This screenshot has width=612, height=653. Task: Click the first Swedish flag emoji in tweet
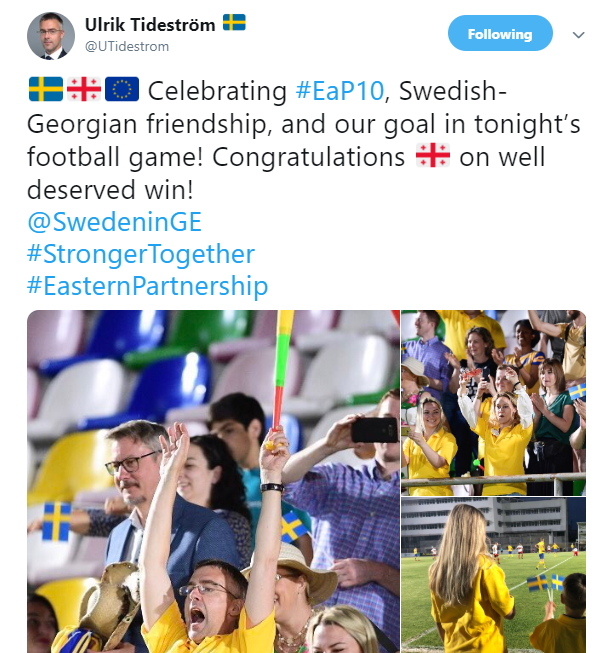(45, 91)
